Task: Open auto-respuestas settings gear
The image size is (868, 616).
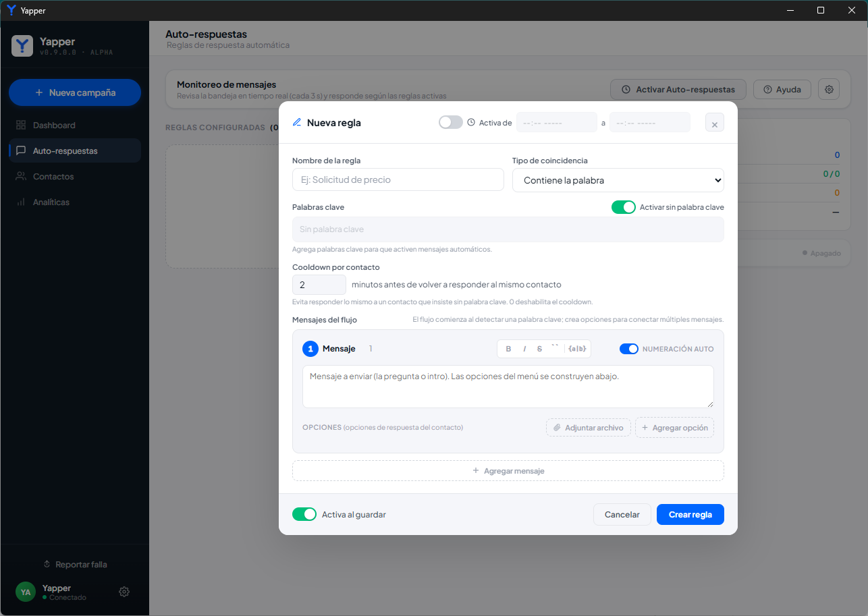Action: click(x=829, y=89)
